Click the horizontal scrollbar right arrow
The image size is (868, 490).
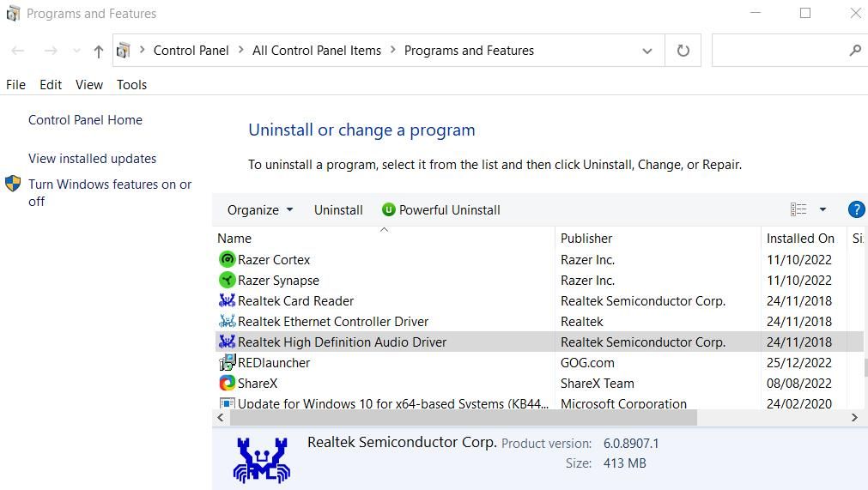pos(854,418)
